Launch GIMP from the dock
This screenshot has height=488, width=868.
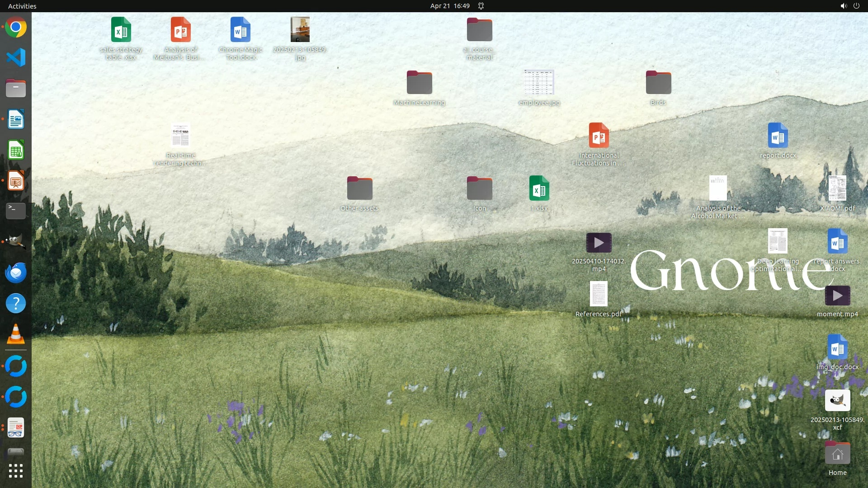[x=16, y=242]
